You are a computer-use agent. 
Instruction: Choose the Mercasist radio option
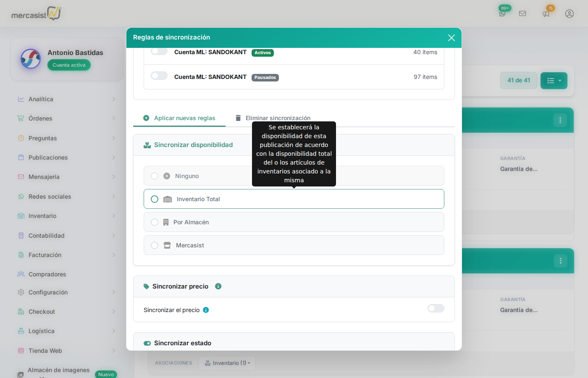(x=155, y=245)
